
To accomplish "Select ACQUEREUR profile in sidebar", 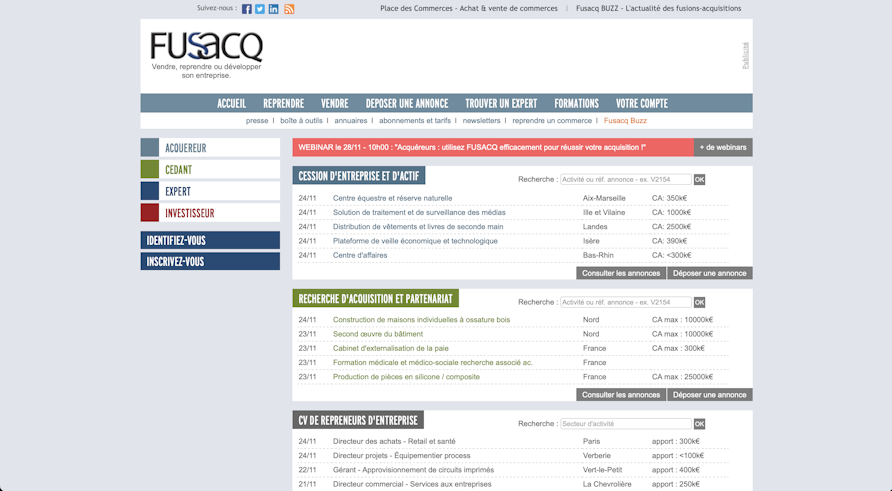I will [x=210, y=147].
